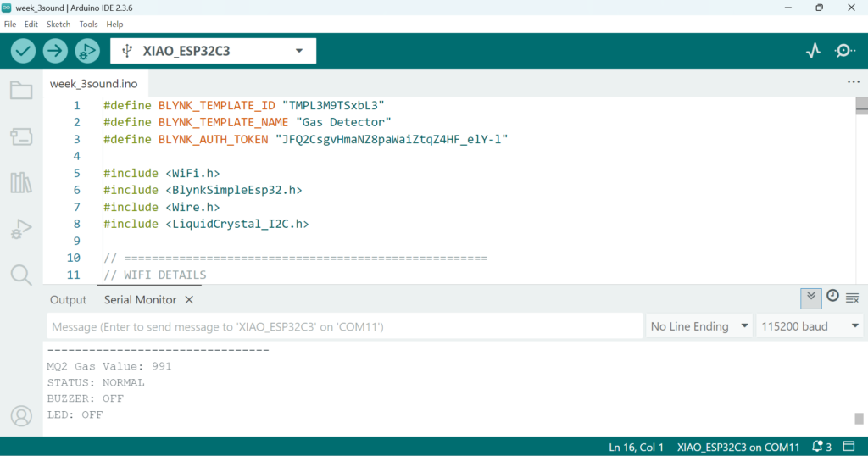The image size is (868, 456).
Task: Click the #include <LiquidCrystal_I2C.h> line
Action: (206, 224)
